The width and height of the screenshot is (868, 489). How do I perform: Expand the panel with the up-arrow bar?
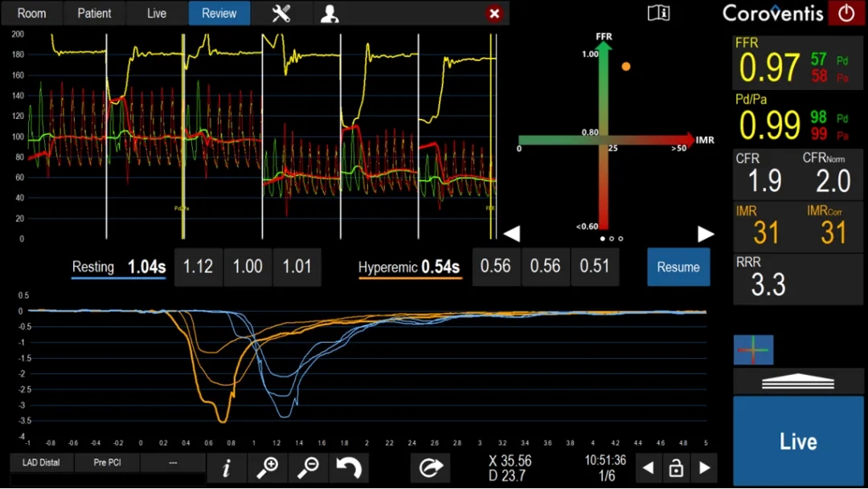[x=797, y=381]
